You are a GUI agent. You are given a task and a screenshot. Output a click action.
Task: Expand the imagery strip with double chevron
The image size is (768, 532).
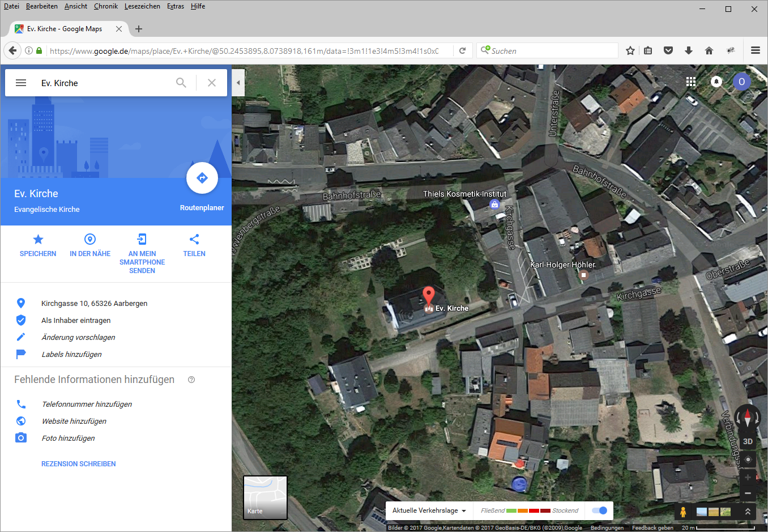click(x=748, y=512)
